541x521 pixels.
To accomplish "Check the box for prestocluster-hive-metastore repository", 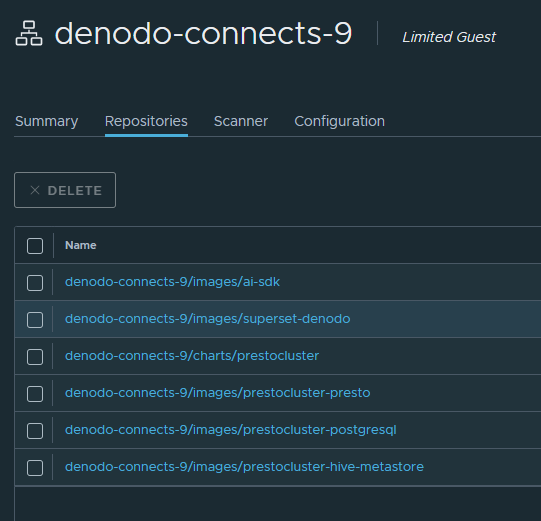I will [35, 468].
